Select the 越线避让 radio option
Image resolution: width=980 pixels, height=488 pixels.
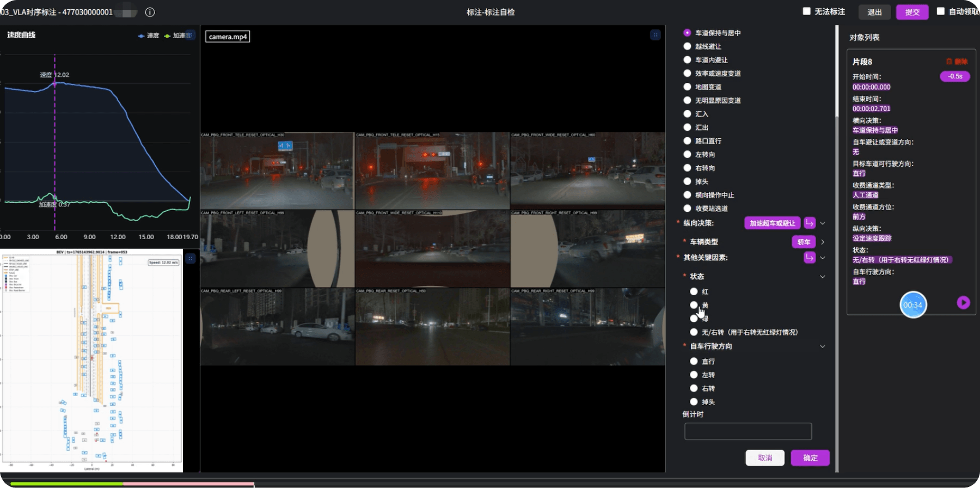(687, 46)
